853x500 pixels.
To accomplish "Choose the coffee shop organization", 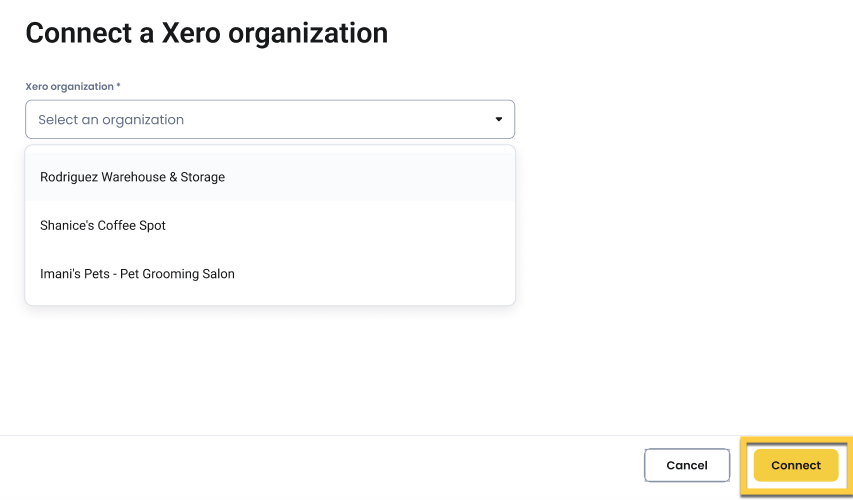I will [103, 226].
